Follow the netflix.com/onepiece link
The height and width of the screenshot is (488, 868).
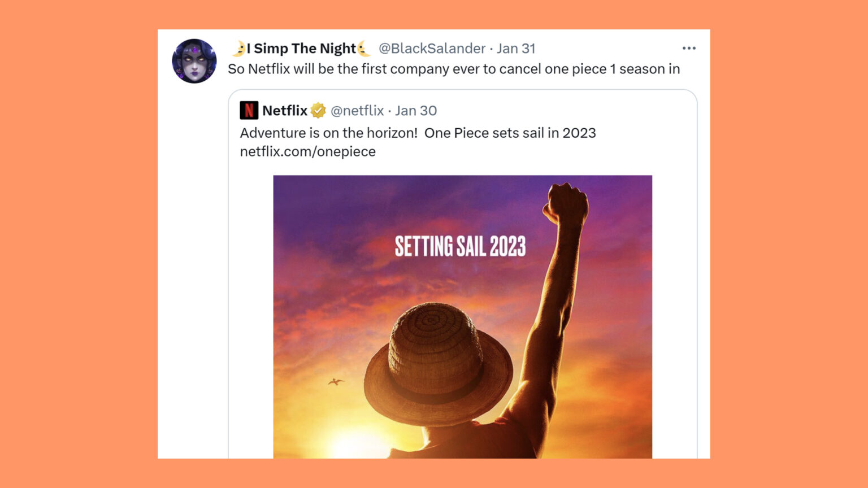click(307, 151)
